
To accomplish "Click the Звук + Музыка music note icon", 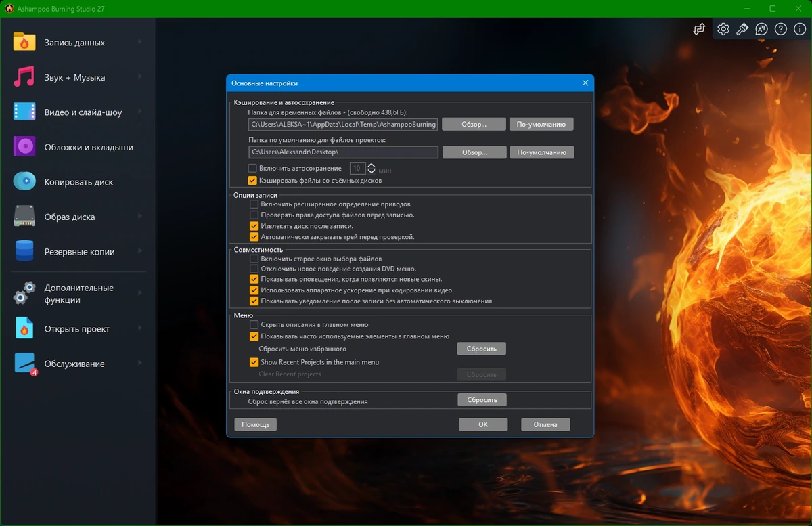I will click(24, 77).
